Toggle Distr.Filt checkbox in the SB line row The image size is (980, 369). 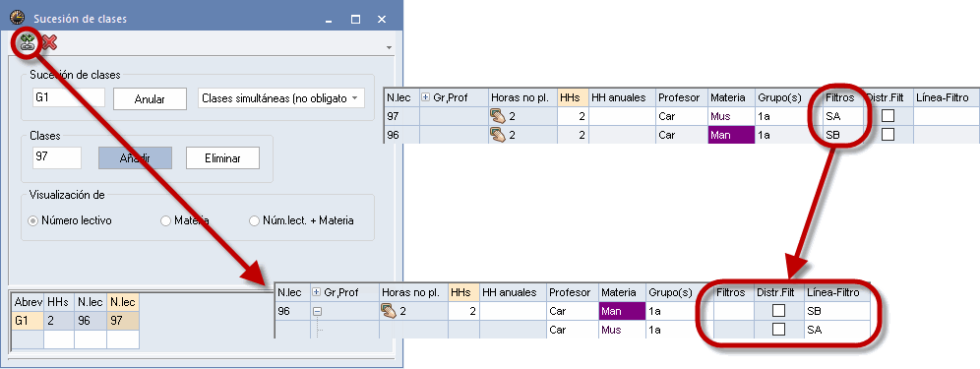pyautogui.click(x=778, y=310)
